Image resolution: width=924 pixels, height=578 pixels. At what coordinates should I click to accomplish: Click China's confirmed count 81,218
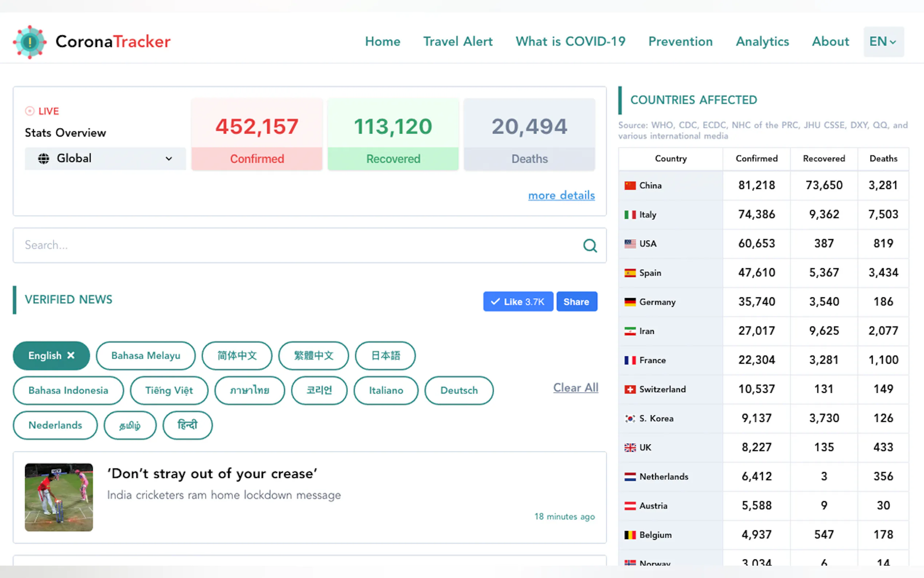[756, 185]
